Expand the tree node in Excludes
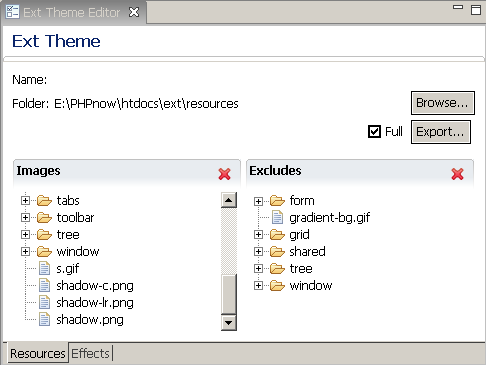 (258, 269)
